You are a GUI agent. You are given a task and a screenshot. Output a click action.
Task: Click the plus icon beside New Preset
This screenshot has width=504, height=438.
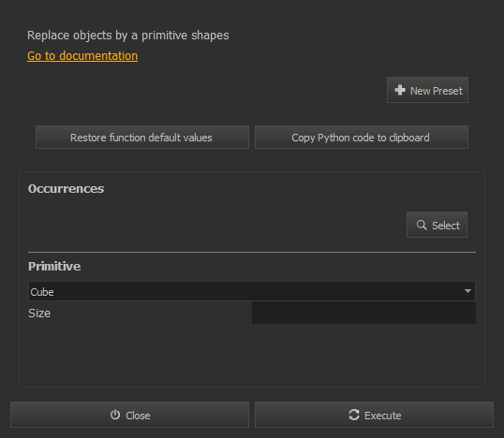pos(400,90)
